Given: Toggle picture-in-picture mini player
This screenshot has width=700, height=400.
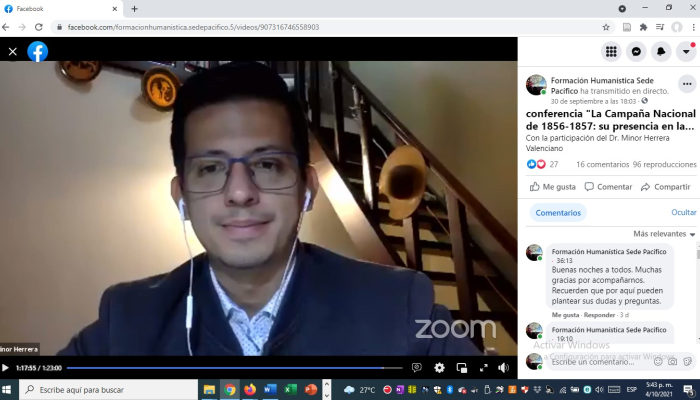Looking at the screenshot, I should pos(461,368).
